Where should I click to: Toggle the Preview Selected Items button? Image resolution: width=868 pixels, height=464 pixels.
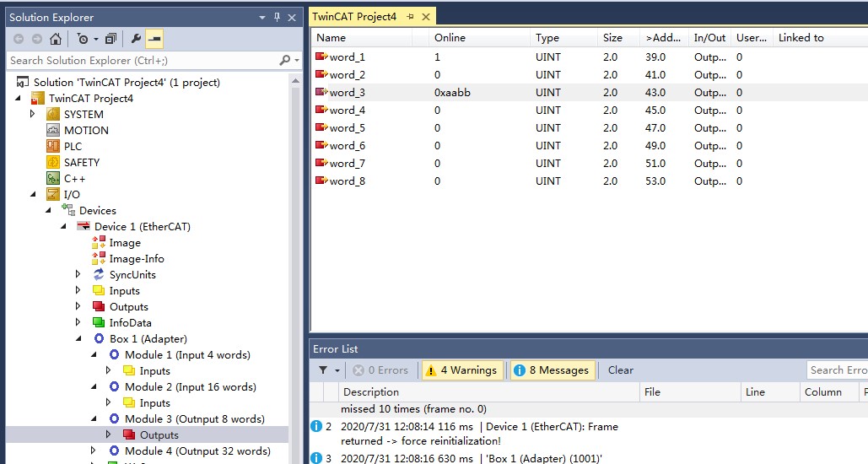coord(154,39)
